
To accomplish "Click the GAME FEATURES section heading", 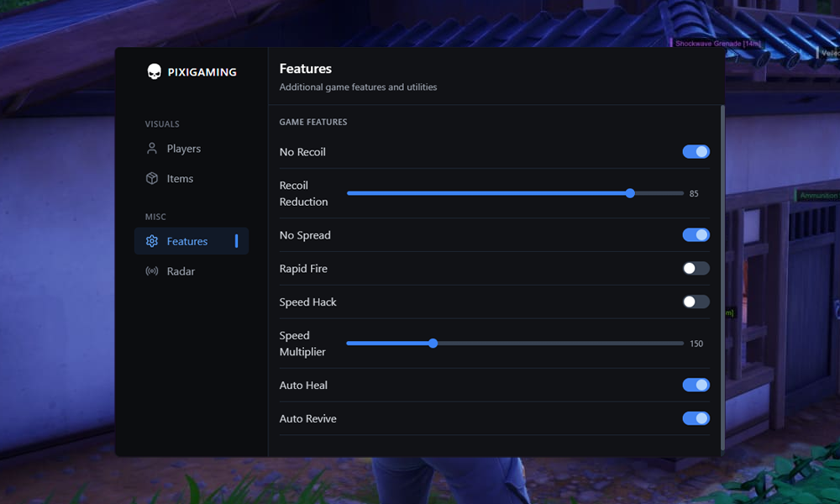I will coord(312,122).
